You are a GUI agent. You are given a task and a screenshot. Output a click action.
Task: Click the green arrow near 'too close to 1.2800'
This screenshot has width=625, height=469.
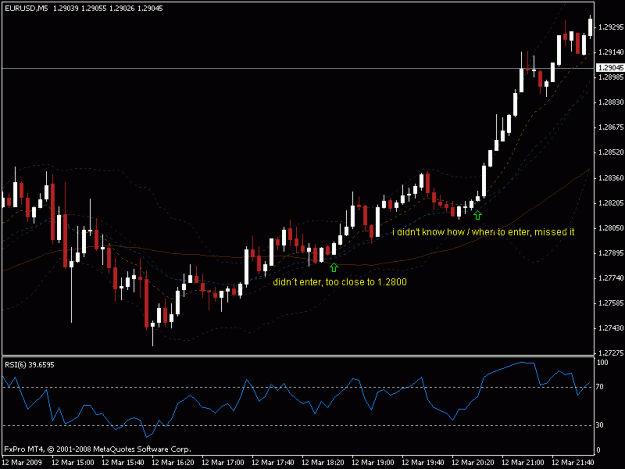pyautogui.click(x=334, y=267)
